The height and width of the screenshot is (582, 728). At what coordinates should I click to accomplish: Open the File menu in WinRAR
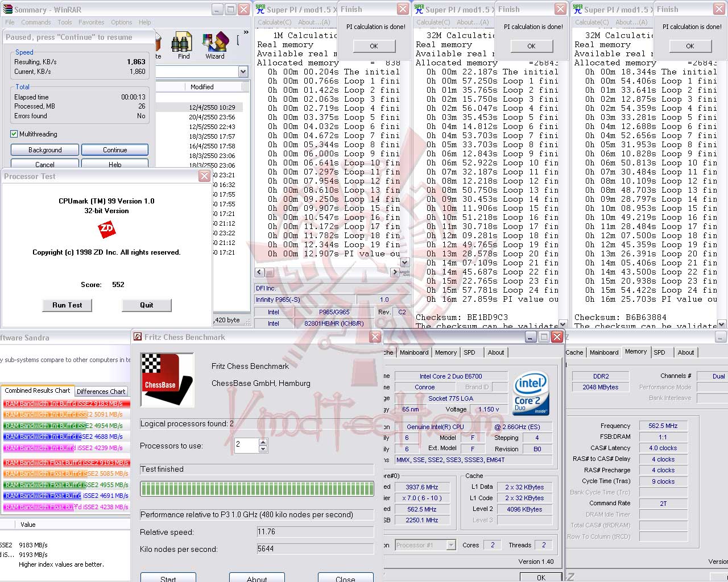click(10, 22)
